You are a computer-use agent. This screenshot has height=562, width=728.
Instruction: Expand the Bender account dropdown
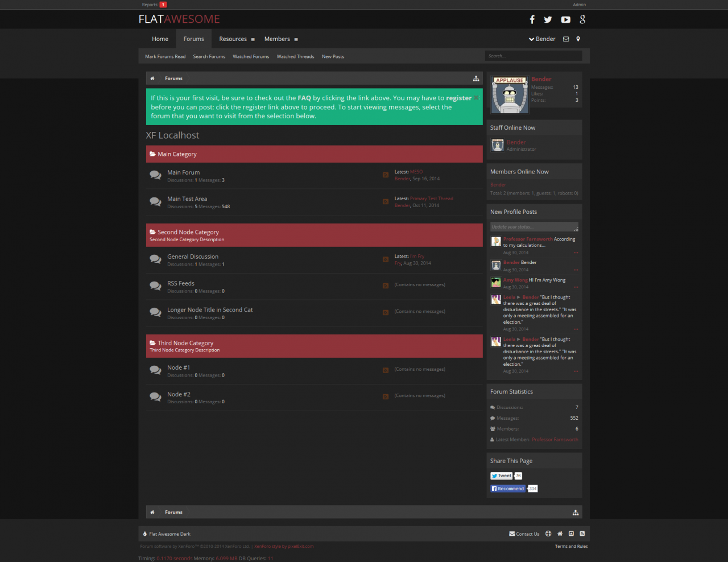(x=541, y=39)
